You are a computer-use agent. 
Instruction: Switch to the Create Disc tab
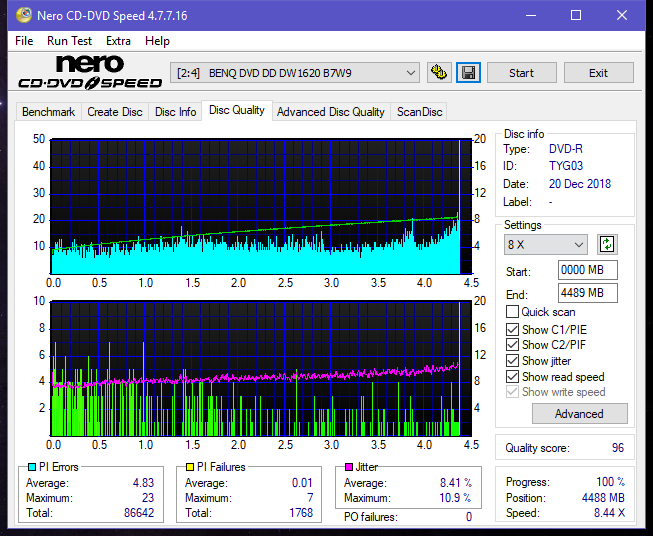(x=115, y=112)
